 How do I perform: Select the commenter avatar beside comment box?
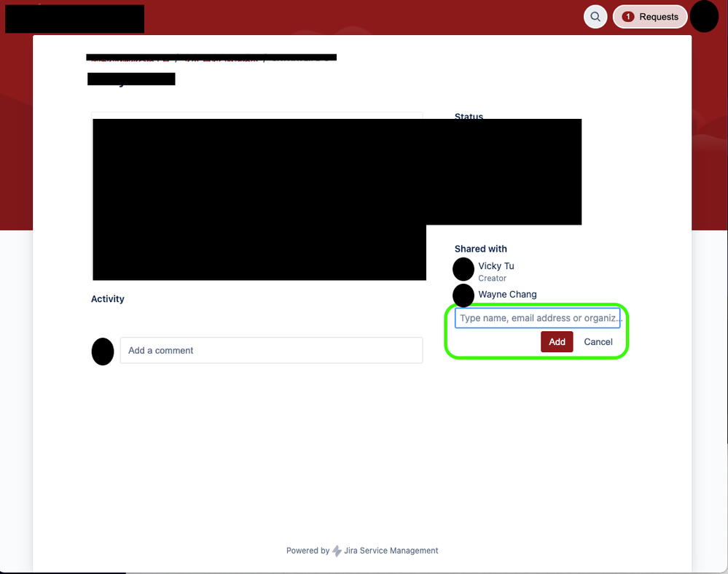103,352
